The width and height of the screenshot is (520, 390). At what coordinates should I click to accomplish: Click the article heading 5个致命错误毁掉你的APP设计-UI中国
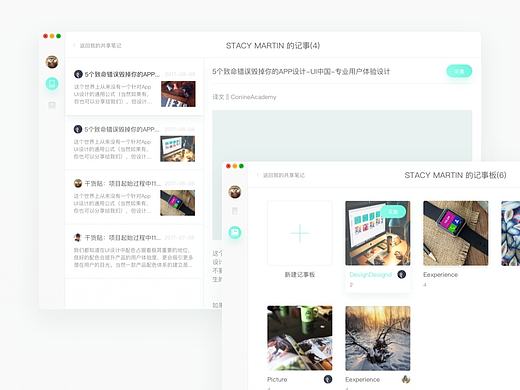coord(301,71)
